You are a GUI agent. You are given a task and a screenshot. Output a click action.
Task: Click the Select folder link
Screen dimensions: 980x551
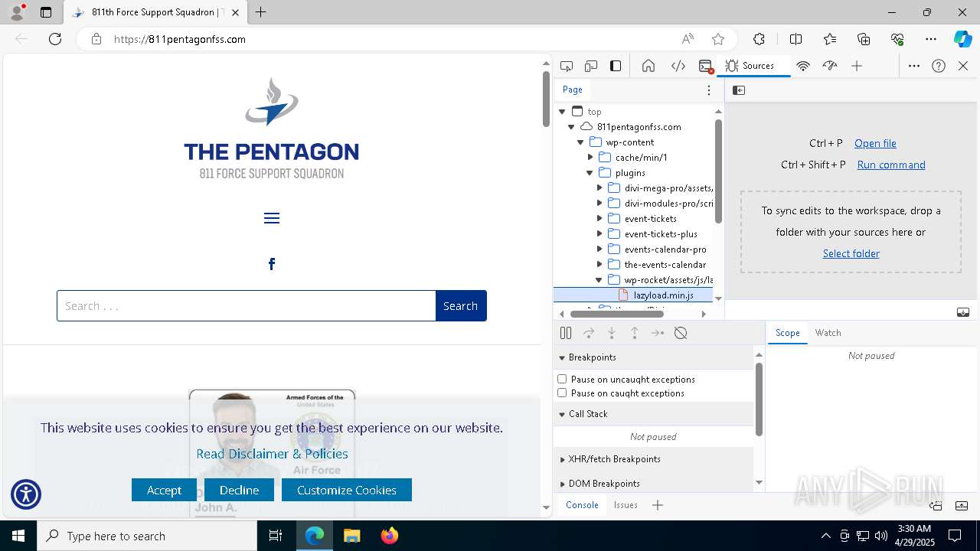point(851,253)
